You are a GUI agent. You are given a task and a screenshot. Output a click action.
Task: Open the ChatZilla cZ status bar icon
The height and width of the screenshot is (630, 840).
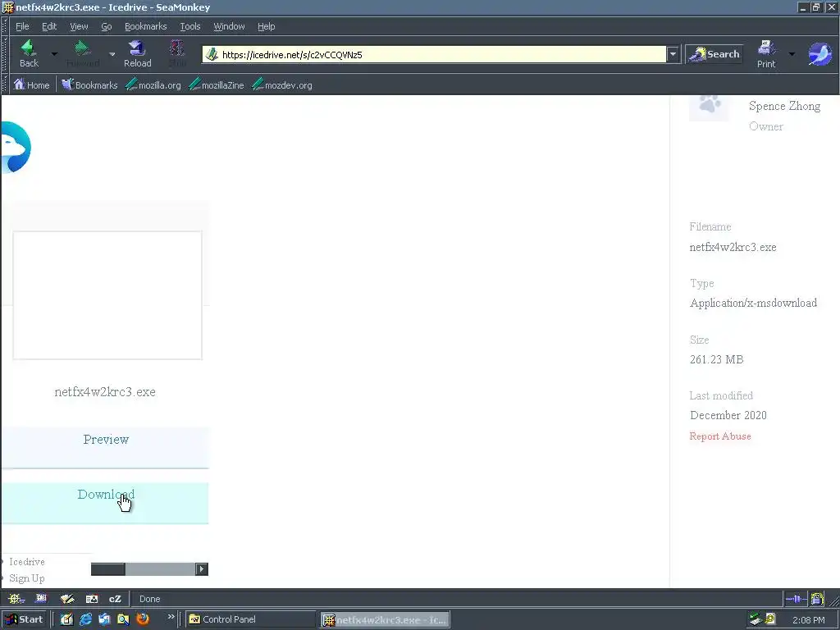115,599
